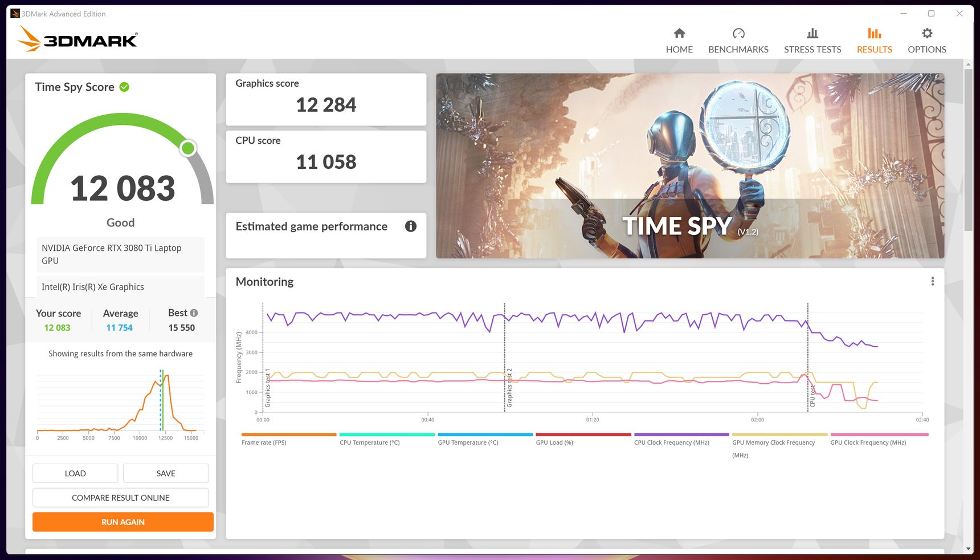Click the Average score 11 754
Viewport: 980px width, 560px height.
(119, 328)
